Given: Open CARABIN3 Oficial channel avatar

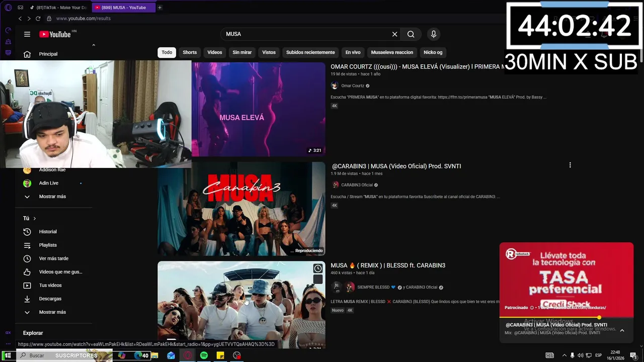Looking at the screenshot, I should coord(336,185).
